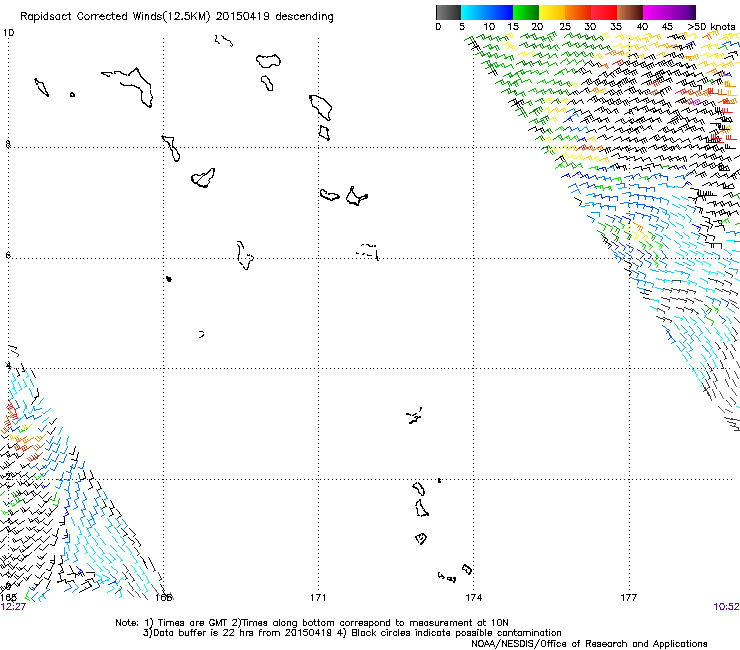Click the latitude '8' axis label
Screen dimensions: 740x650
[8, 144]
